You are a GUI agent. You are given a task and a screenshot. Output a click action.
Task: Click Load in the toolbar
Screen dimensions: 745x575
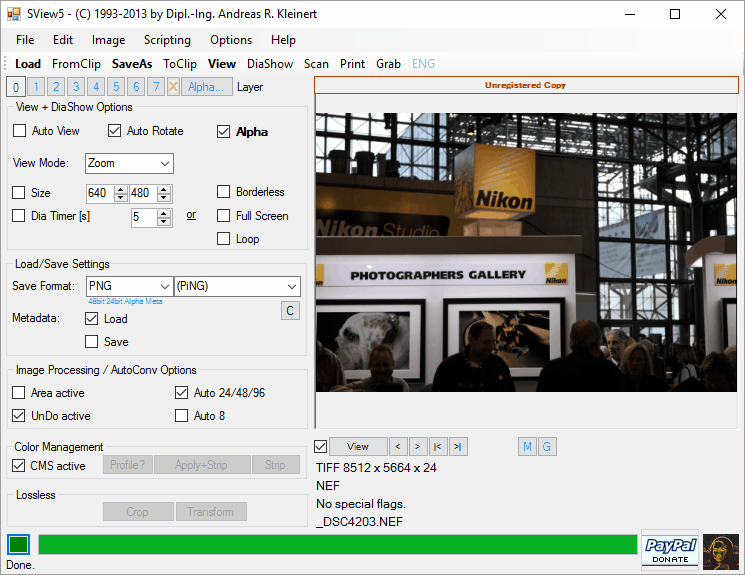tap(28, 64)
